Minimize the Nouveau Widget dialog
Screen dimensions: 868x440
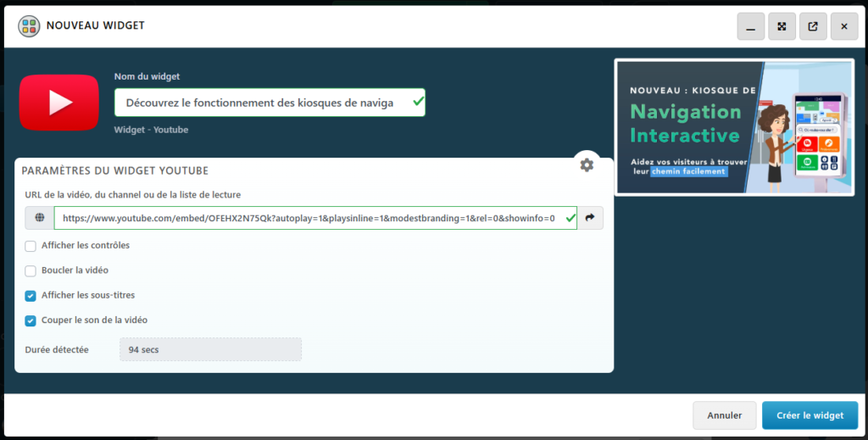750,26
